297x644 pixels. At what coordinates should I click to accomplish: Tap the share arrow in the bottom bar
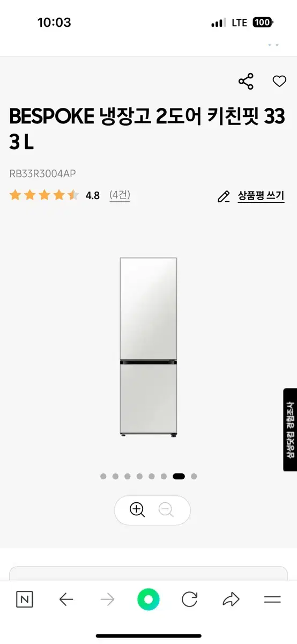(x=231, y=599)
